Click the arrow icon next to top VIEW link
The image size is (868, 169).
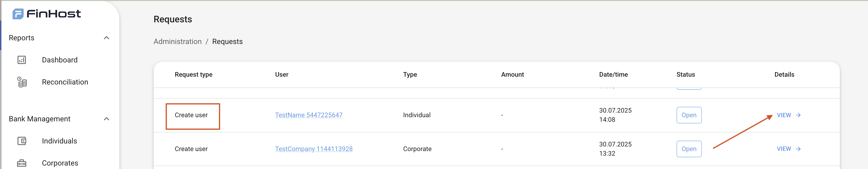coord(798,115)
